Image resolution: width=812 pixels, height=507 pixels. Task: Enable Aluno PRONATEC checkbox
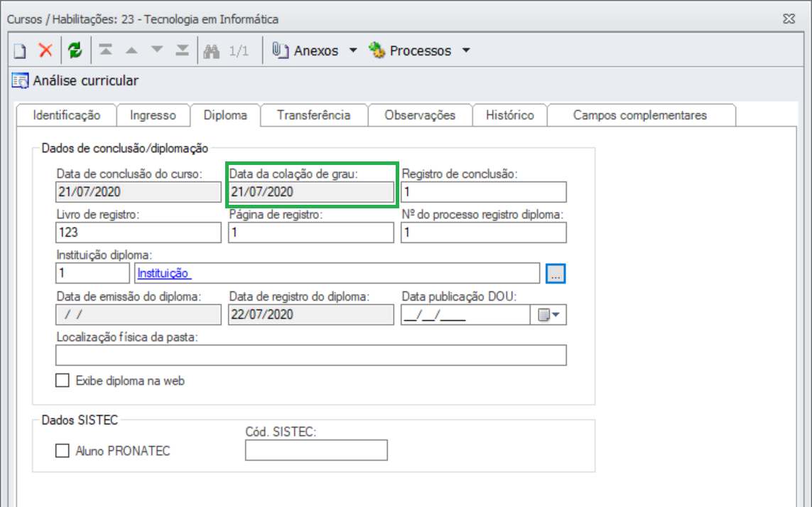click(62, 451)
